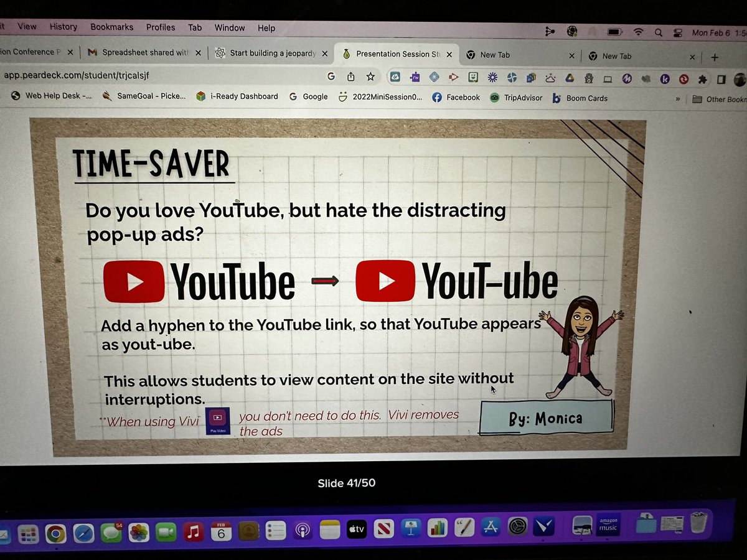The height and width of the screenshot is (560, 747).
Task: Open the Help menu
Action: 266,28
